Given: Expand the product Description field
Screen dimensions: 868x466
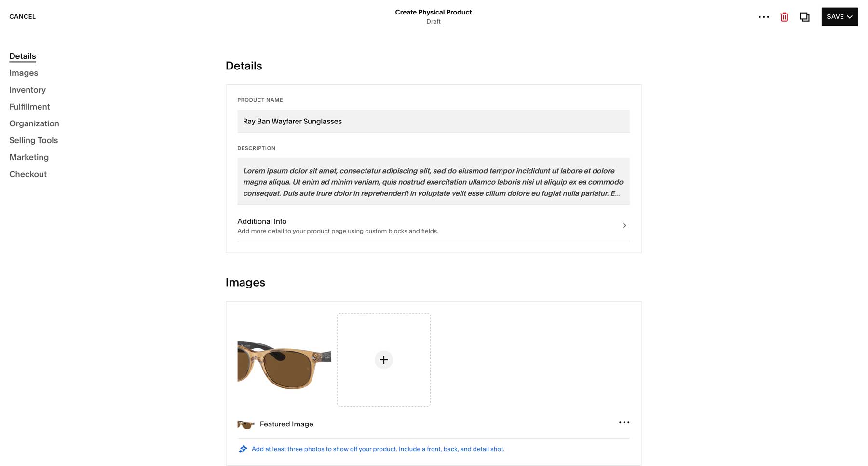Looking at the screenshot, I should [x=433, y=182].
